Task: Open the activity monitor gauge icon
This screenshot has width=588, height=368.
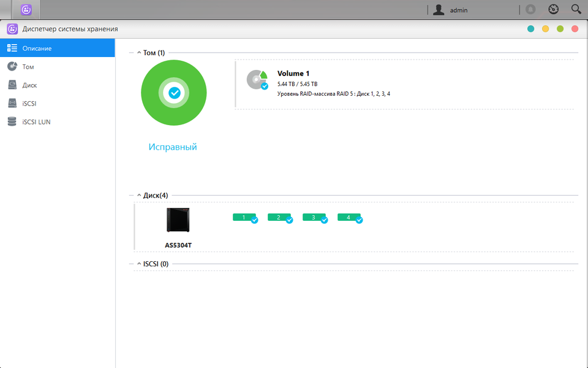Action: [x=554, y=9]
